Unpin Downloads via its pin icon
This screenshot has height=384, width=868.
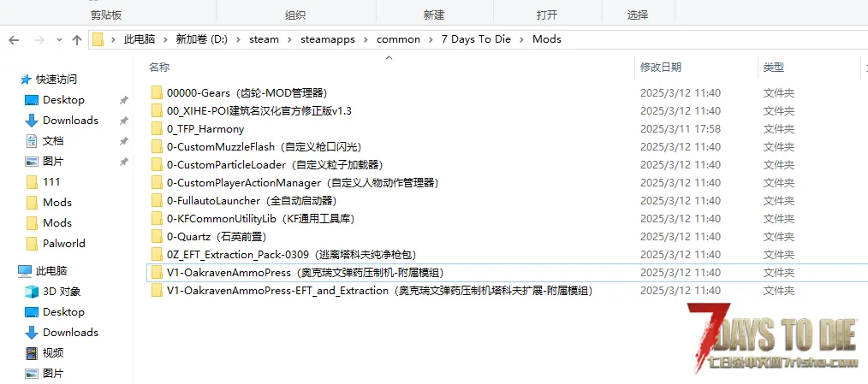tap(123, 121)
